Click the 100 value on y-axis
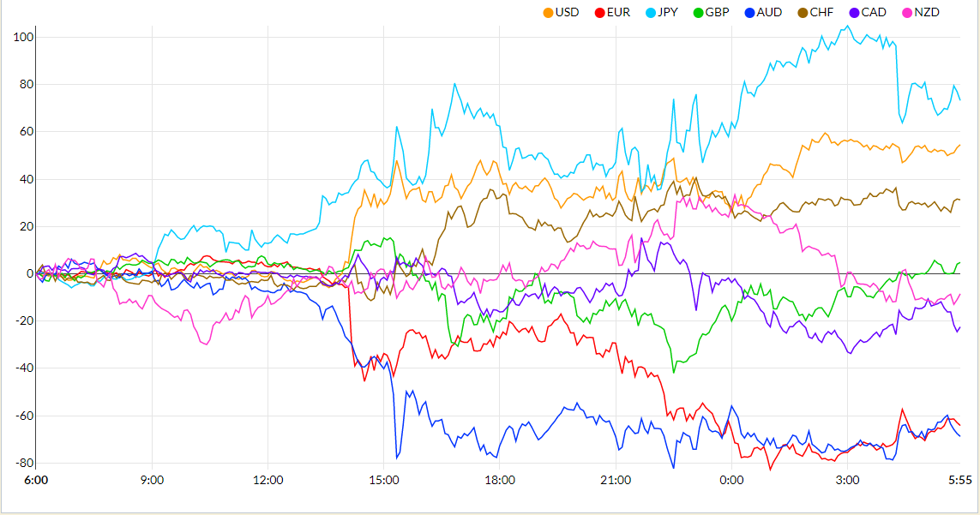The width and height of the screenshot is (980, 515). click(23, 38)
